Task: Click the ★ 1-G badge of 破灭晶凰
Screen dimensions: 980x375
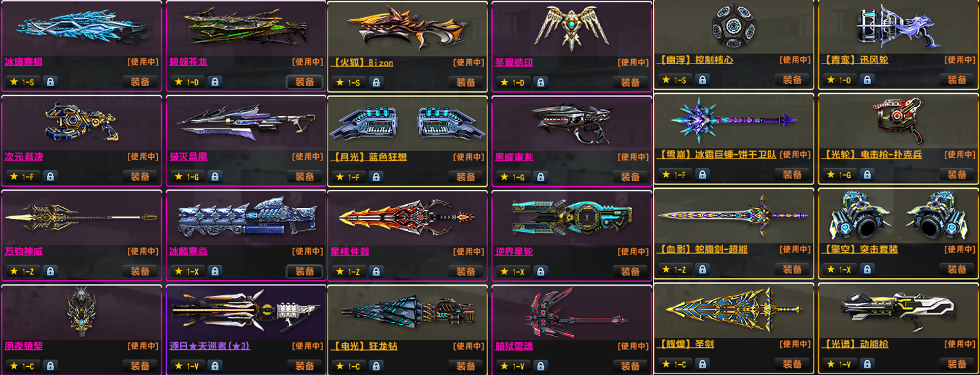Action: coord(188,177)
